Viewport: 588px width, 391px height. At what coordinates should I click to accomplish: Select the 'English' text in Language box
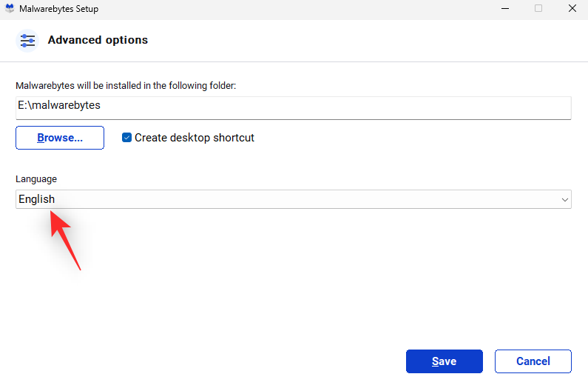point(37,199)
